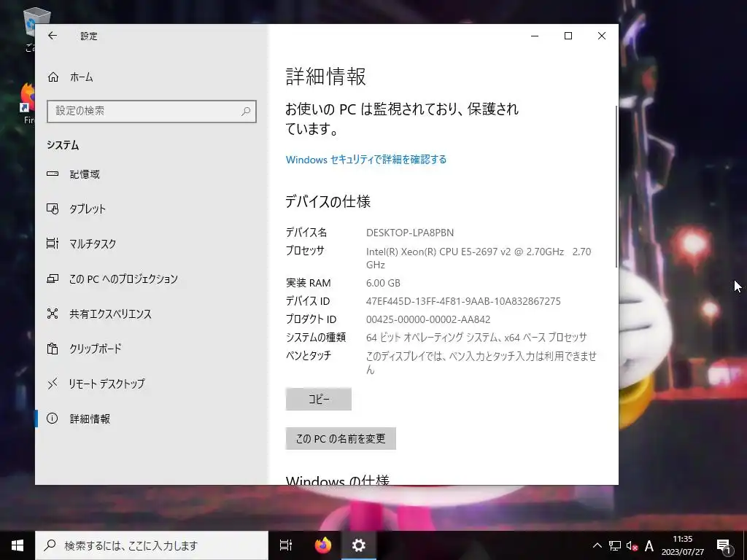Go to ホーム in Settings
This screenshot has width=747, height=560.
pos(152,77)
